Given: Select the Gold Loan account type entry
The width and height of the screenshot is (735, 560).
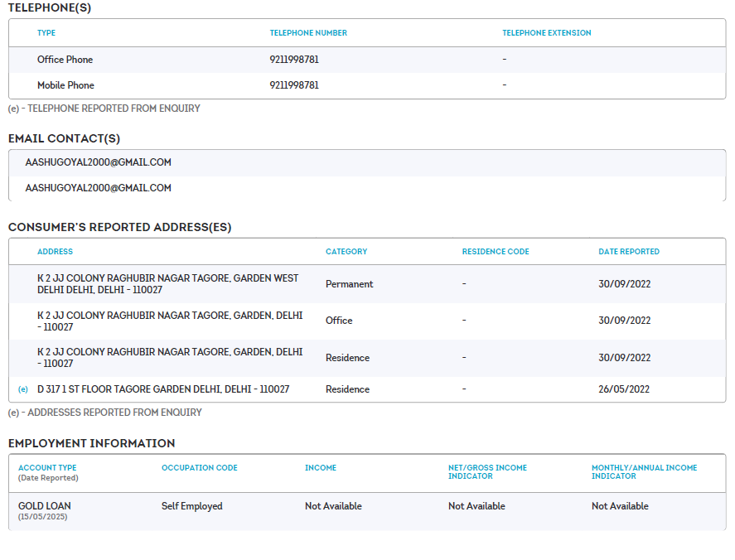Looking at the screenshot, I should (x=46, y=506).
